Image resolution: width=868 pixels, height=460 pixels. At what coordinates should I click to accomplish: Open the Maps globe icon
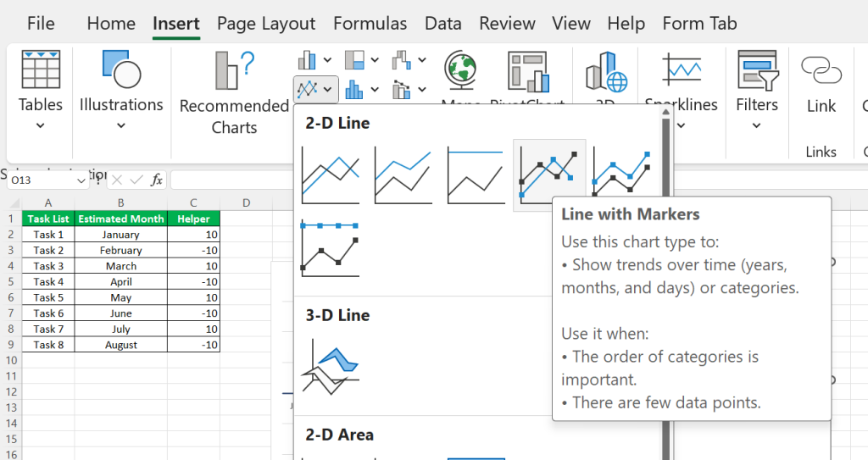pos(460,69)
